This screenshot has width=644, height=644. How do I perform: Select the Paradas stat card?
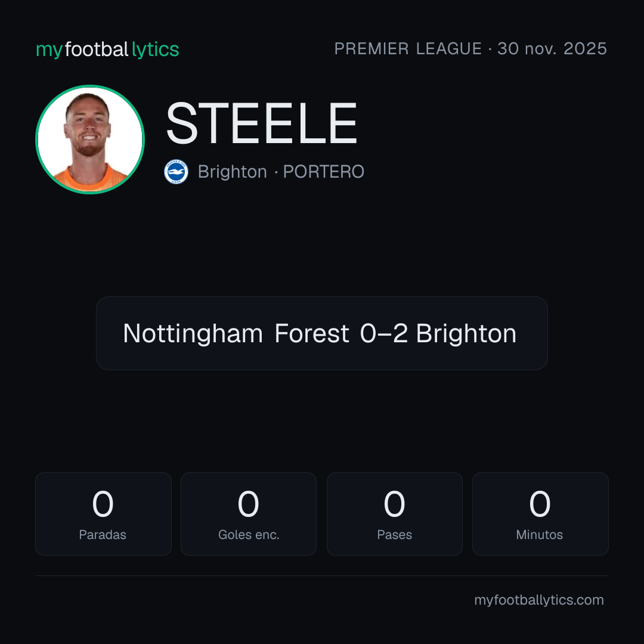click(x=103, y=514)
